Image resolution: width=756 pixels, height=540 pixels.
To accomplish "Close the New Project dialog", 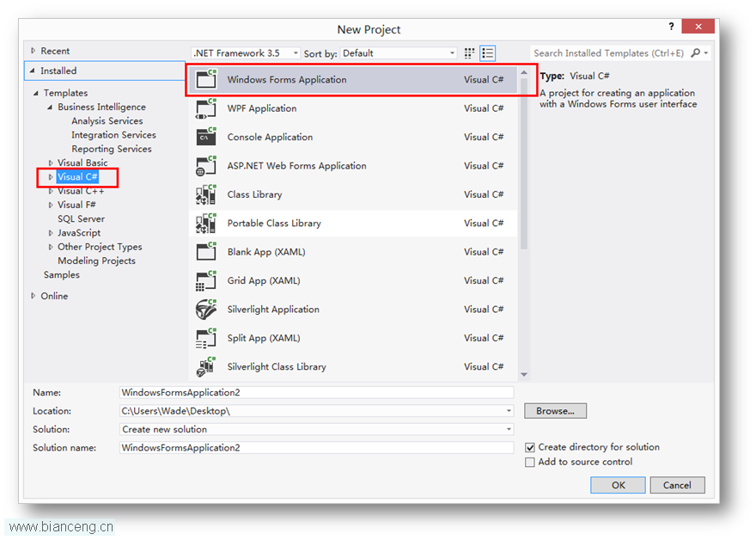I will pyautogui.click(x=698, y=27).
